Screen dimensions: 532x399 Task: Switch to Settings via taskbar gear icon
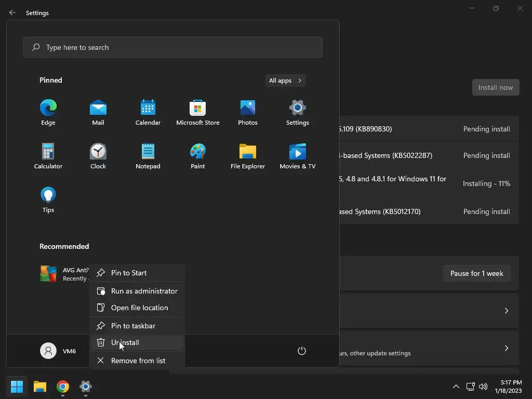[86, 387]
